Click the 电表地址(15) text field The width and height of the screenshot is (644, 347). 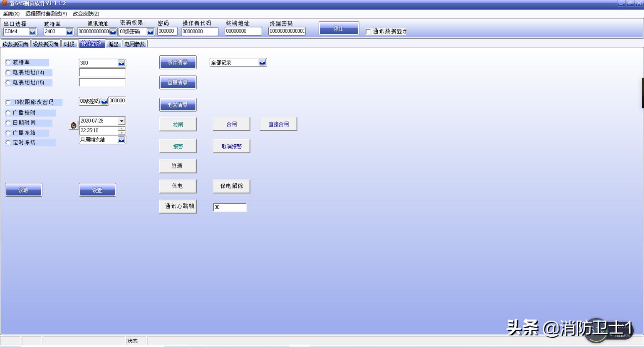(x=102, y=83)
